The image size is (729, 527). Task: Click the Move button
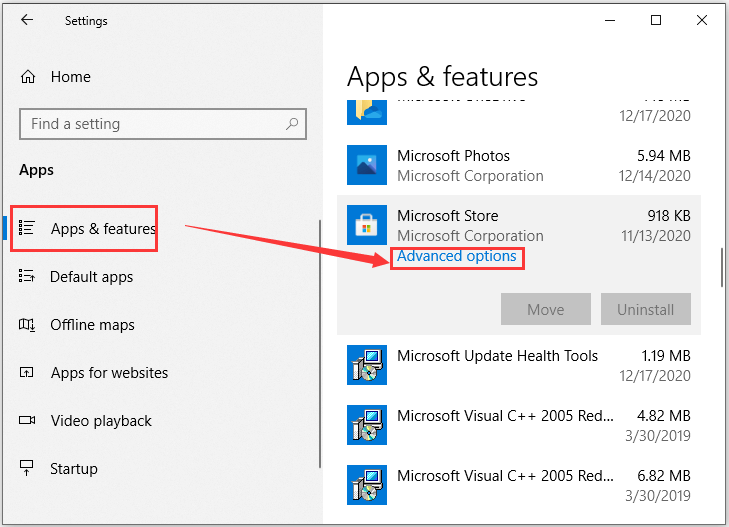coord(546,309)
